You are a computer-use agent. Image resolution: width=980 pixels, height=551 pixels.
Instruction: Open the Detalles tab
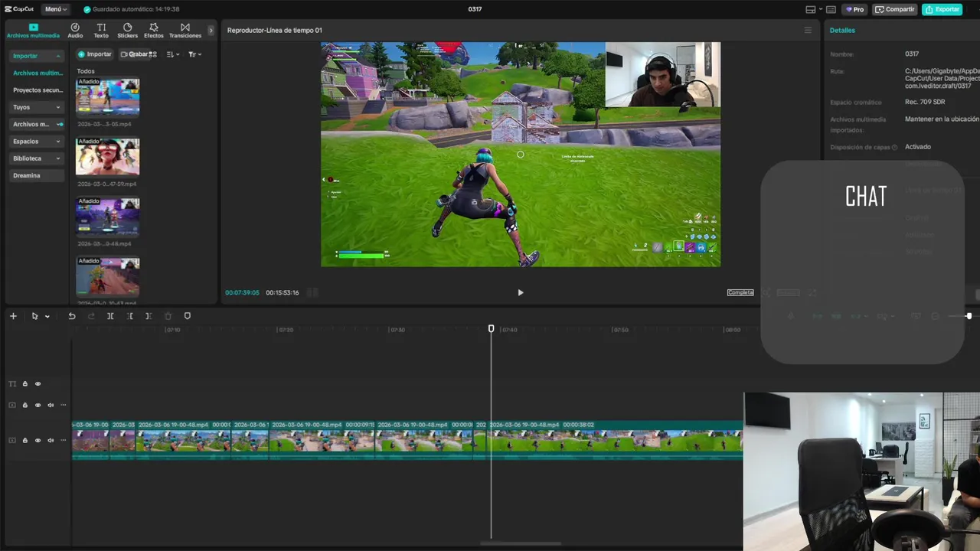pyautogui.click(x=842, y=31)
